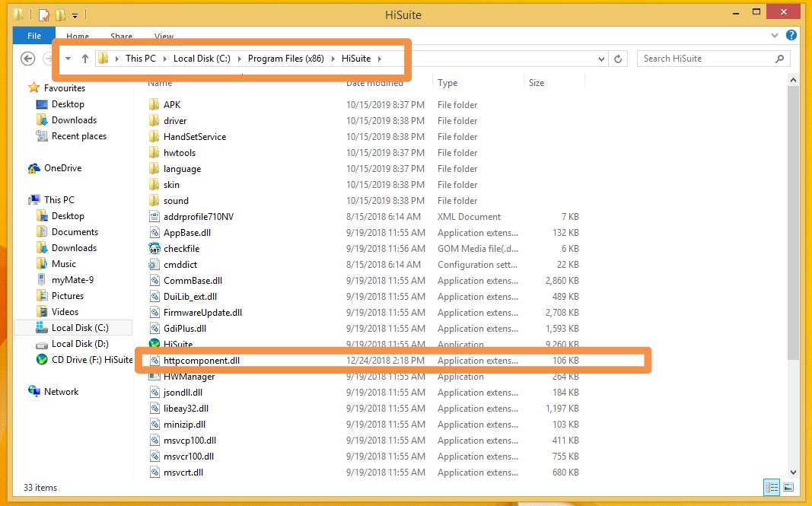Viewport: 812px width, 506px height.
Task: Open Desktop under Favourites
Action: point(67,104)
